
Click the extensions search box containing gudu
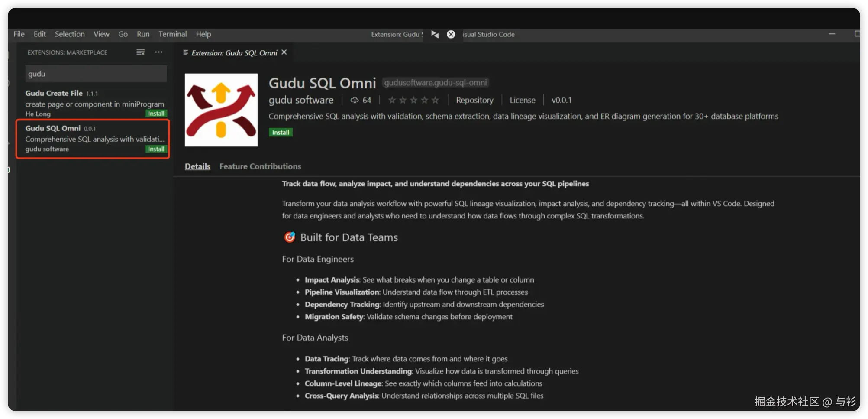96,74
